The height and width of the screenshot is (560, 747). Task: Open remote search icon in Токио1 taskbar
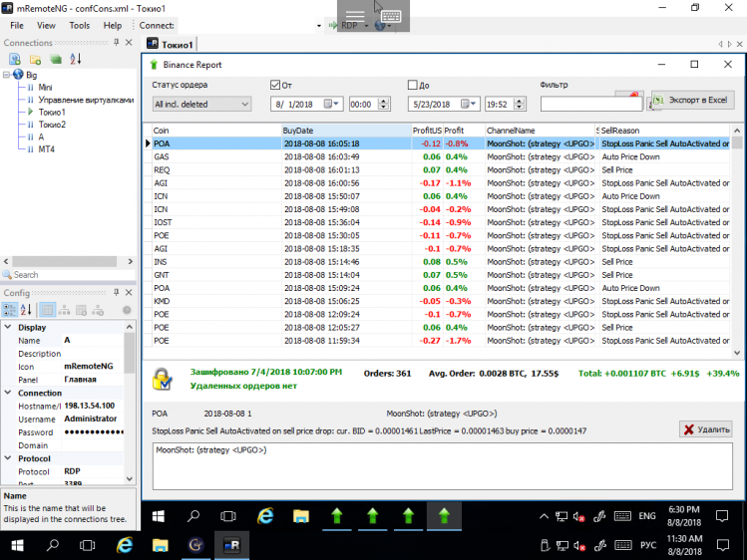click(193, 516)
